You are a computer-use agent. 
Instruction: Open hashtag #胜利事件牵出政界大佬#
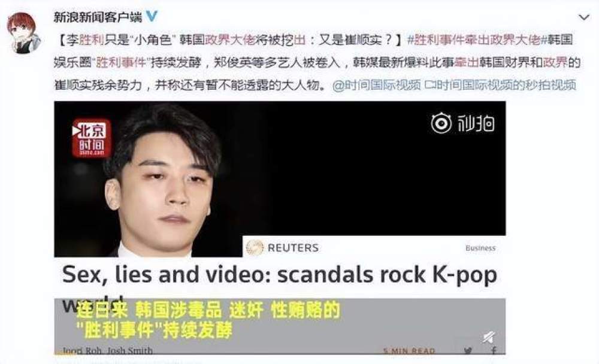click(474, 40)
